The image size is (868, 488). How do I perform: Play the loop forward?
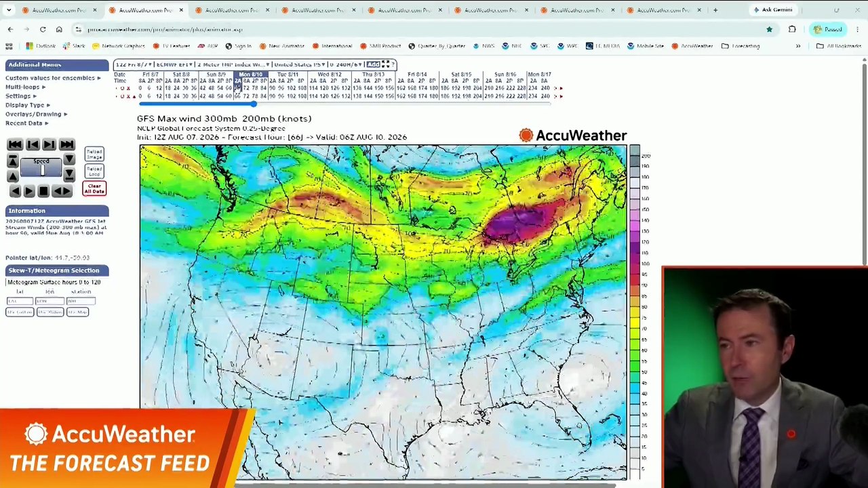point(29,192)
